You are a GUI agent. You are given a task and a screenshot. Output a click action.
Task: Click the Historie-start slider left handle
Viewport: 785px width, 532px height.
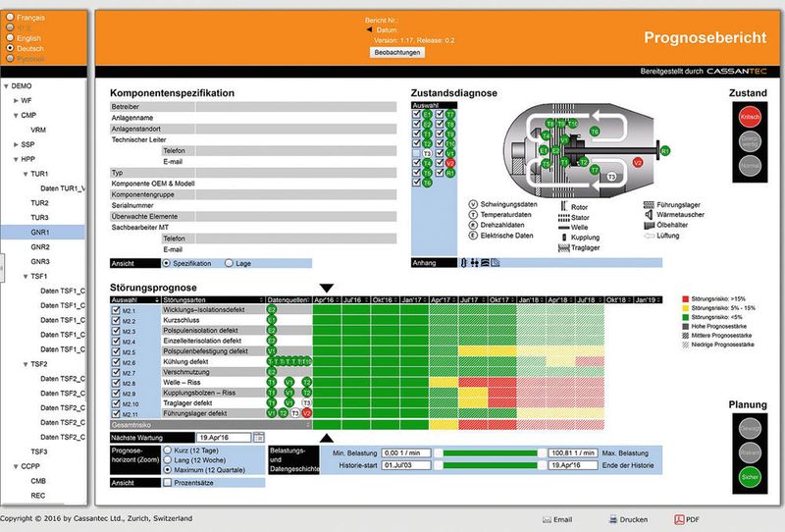(438, 465)
